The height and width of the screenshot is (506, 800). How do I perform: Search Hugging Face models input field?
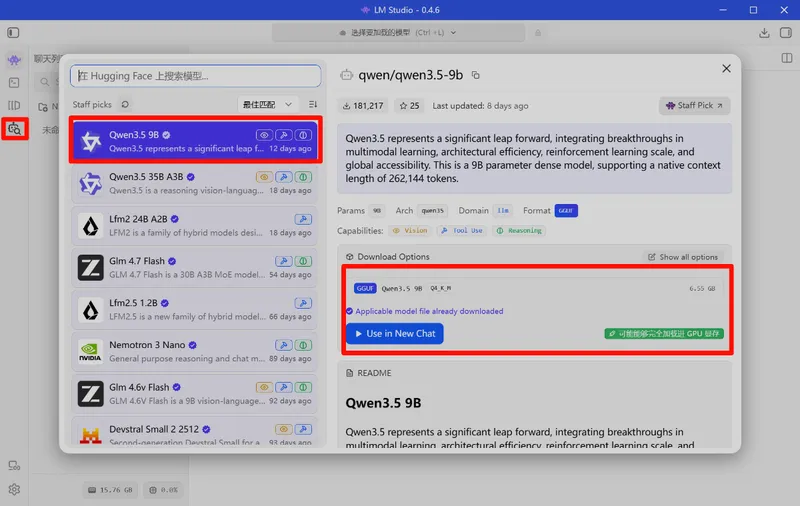click(x=195, y=76)
